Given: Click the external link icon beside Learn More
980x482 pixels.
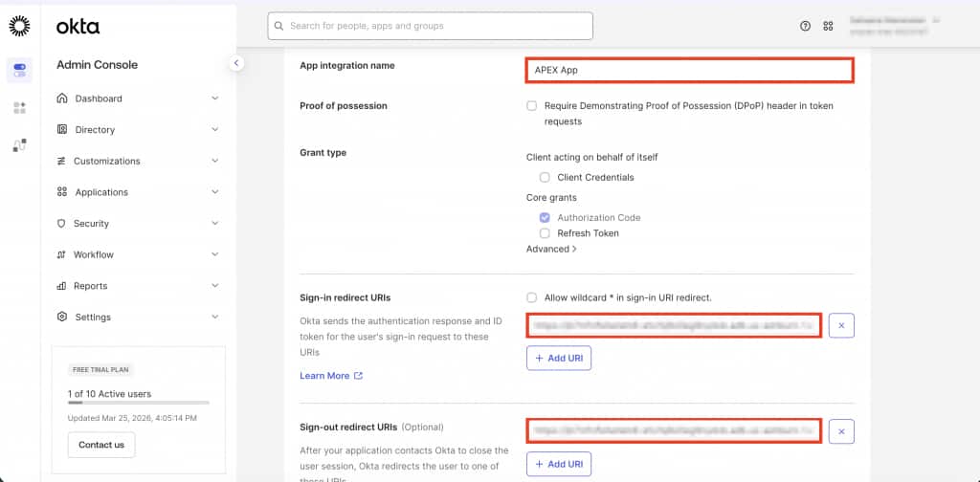Looking at the screenshot, I should click(x=358, y=376).
